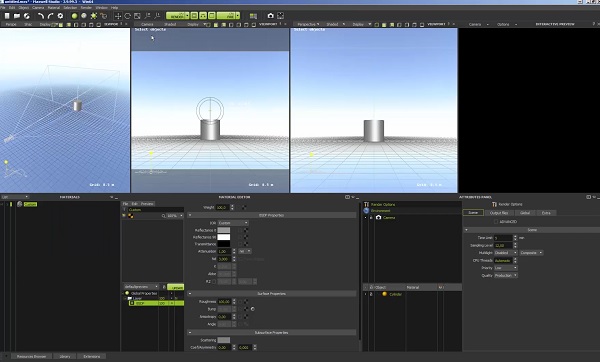Select the Move tool crosshair icon
The image size is (600, 362).
[118, 16]
